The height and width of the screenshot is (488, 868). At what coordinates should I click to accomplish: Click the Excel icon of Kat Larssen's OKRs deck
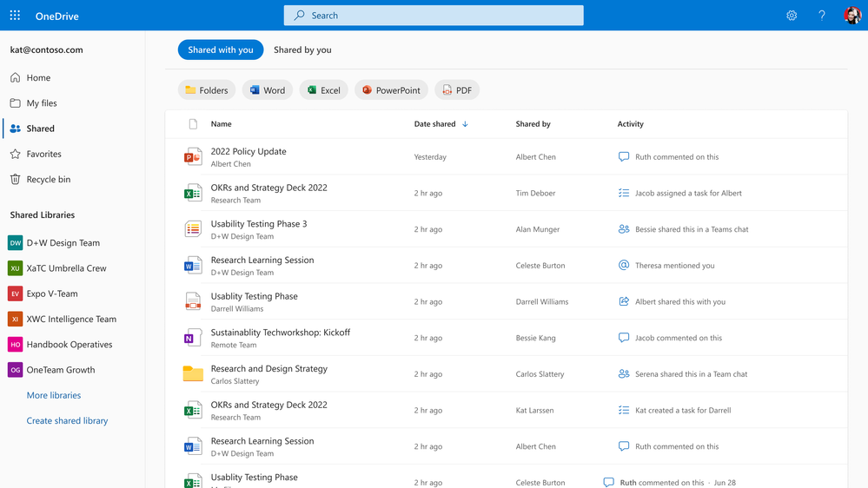pos(193,411)
